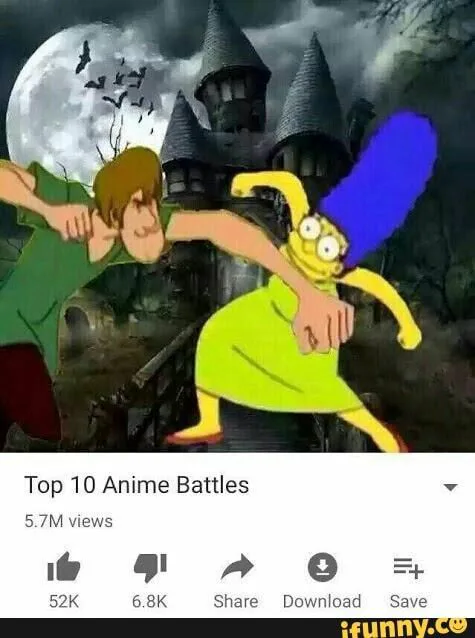Click the Download label
Image resolution: width=475 pixels, height=638 pixels.
pyautogui.click(x=322, y=601)
